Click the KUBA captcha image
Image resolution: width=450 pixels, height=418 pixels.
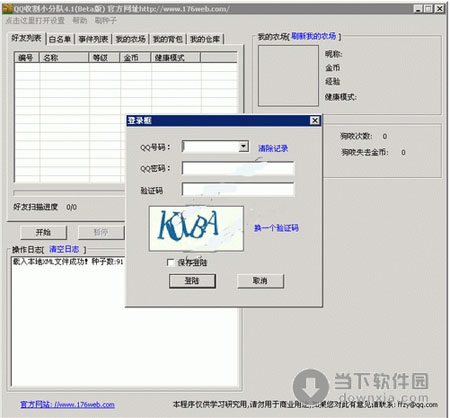(x=196, y=228)
